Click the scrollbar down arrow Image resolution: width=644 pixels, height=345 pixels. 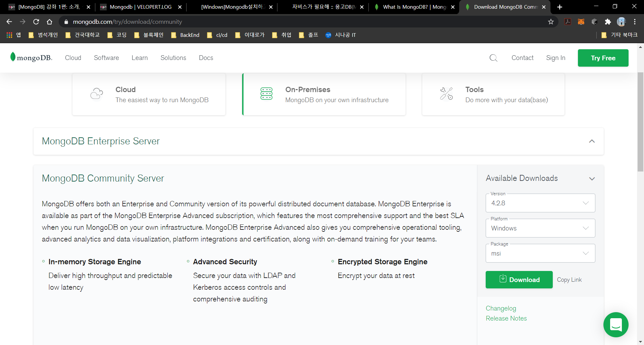click(640, 342)
